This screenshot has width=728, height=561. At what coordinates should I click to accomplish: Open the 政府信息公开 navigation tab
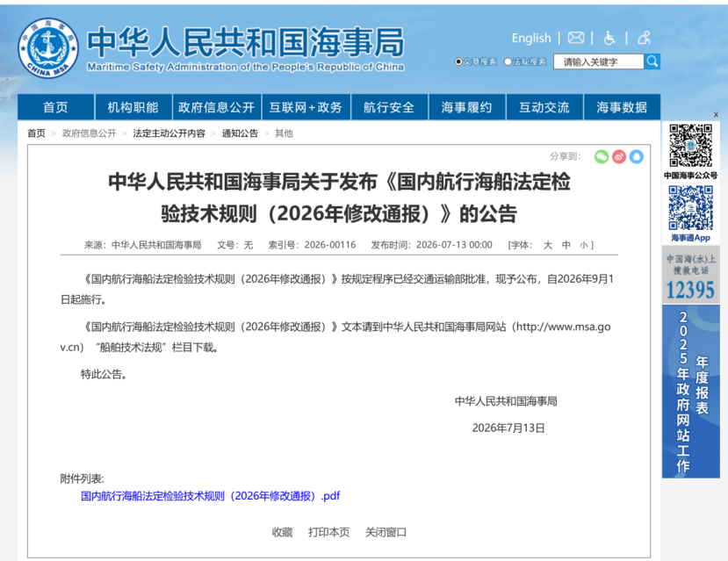coord(216,107)
